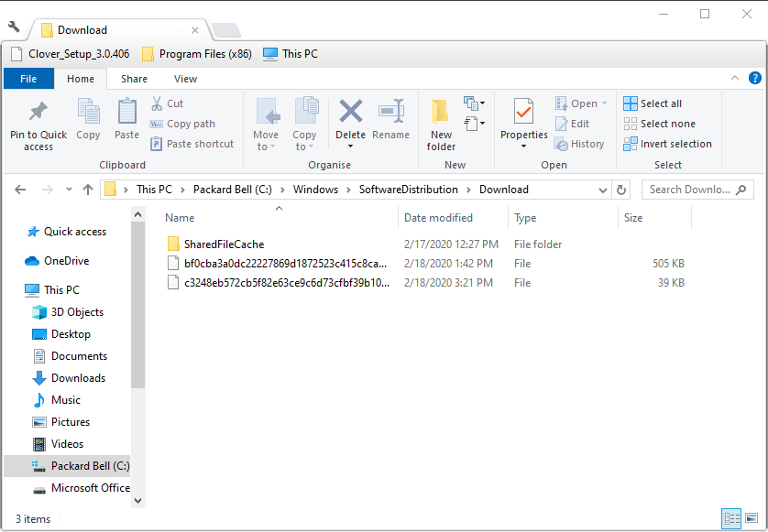This screenshot has height=532, width=768.
Task: Choose Paste shortcut in Clipboard group
Action: tap(192, 144)
